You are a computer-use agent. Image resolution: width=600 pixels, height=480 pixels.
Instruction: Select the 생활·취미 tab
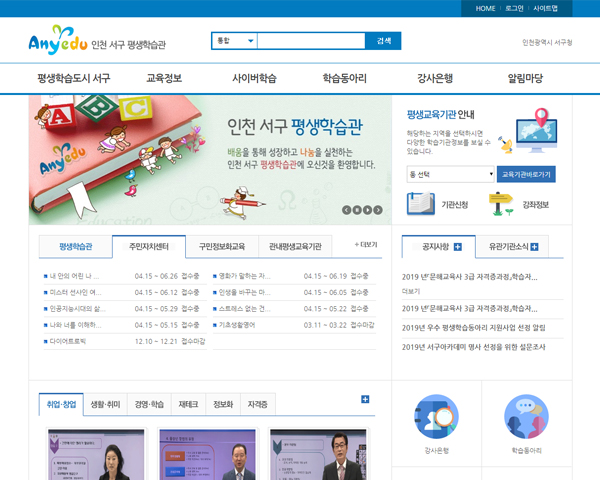(105, 405)
